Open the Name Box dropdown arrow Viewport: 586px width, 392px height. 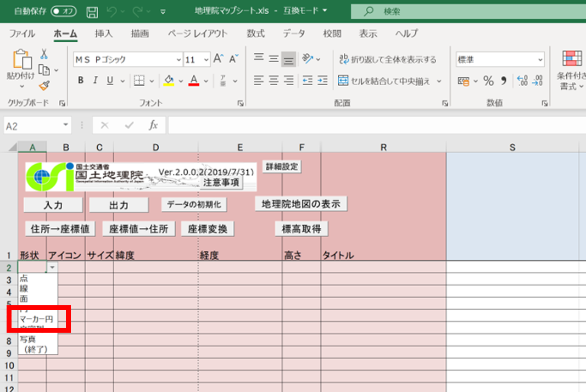tap(65, 125)
